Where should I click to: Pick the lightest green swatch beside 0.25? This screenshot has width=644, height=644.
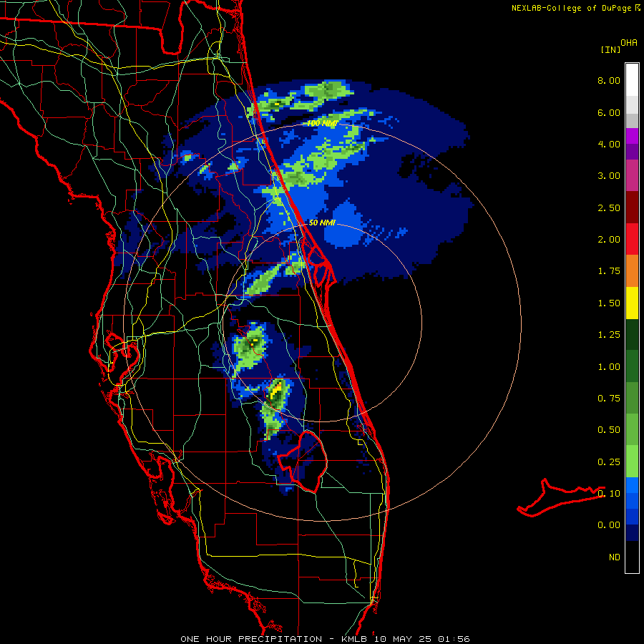[x=632, y=462]
